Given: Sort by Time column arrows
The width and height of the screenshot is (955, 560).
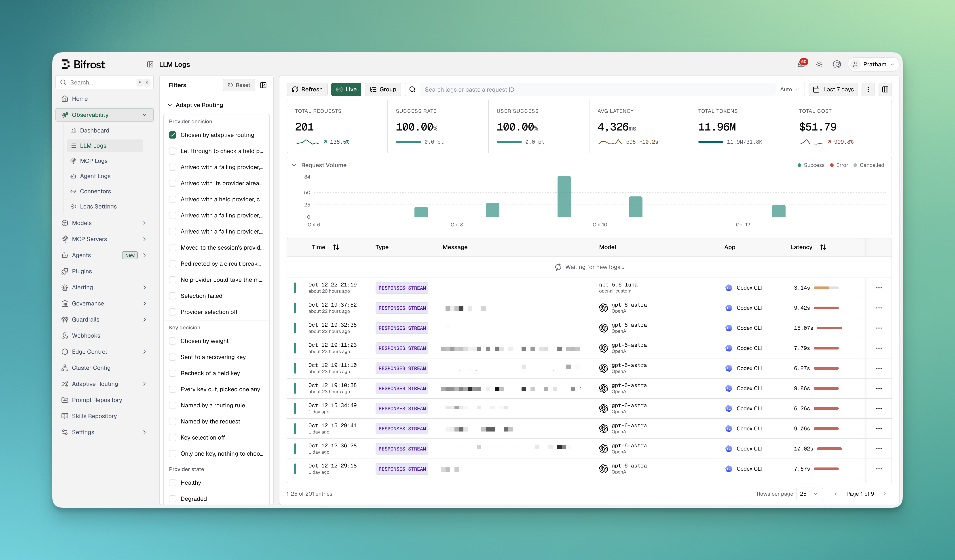Looking at the screenshot, I should click(x=336, y=247).
